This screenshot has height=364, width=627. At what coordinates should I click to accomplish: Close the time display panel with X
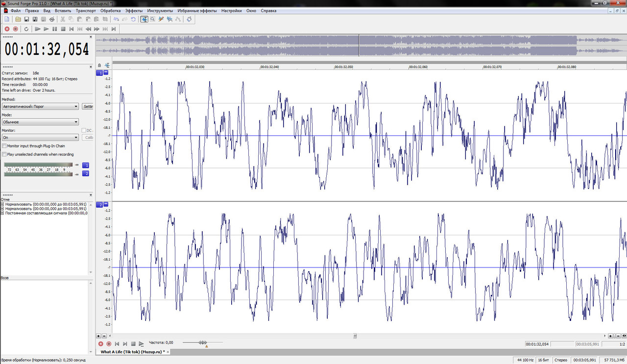tap(91, 37)
